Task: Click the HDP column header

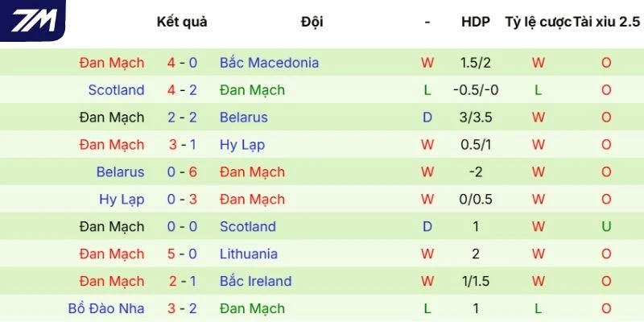Action: click(476, 22)
